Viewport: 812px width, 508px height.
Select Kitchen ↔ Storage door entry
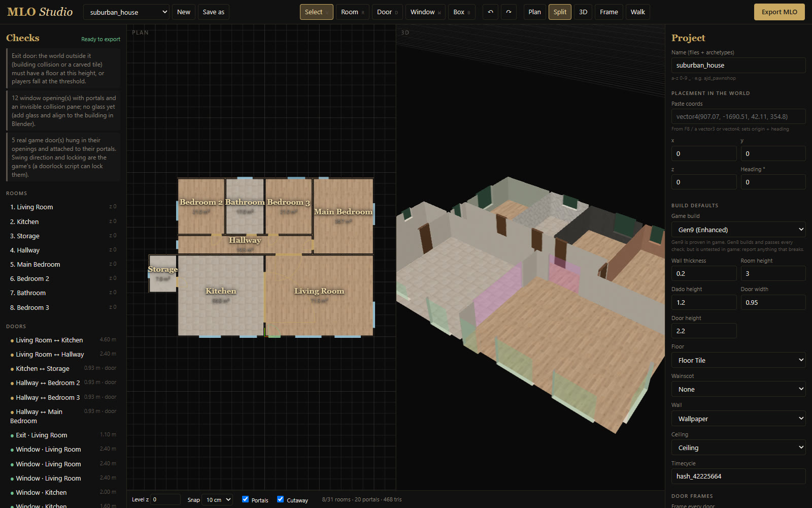[63, 368]
